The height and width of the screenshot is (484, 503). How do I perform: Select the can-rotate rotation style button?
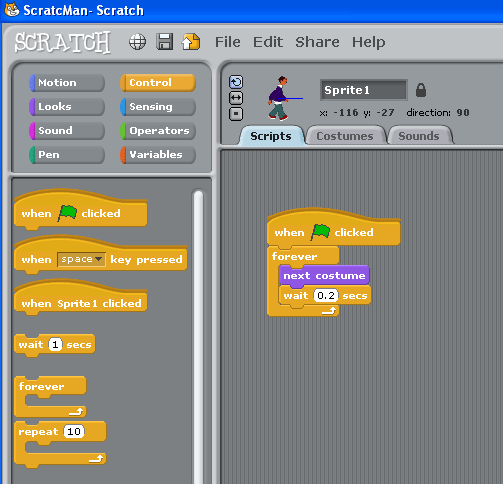click(236, 82)
